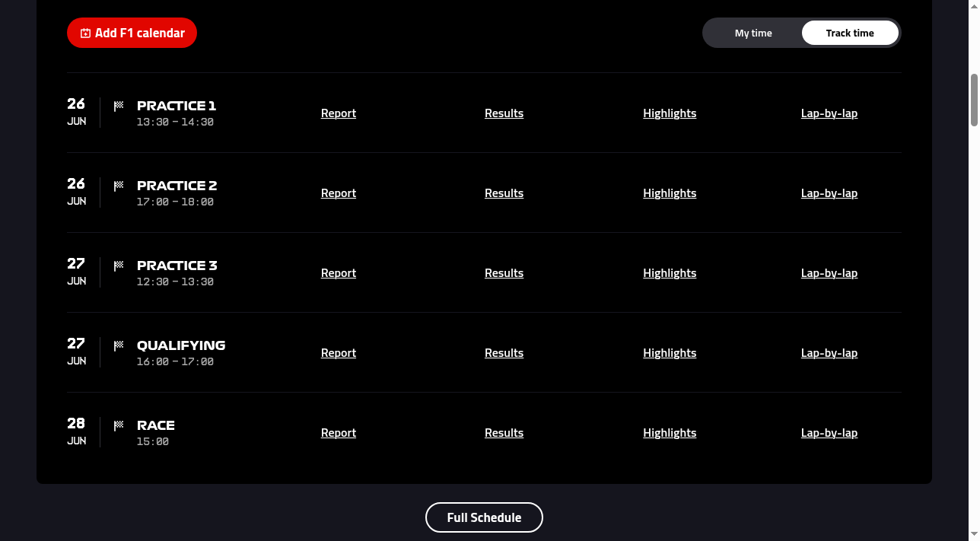Open the Full Schedule button

click(x=484, y=517)
